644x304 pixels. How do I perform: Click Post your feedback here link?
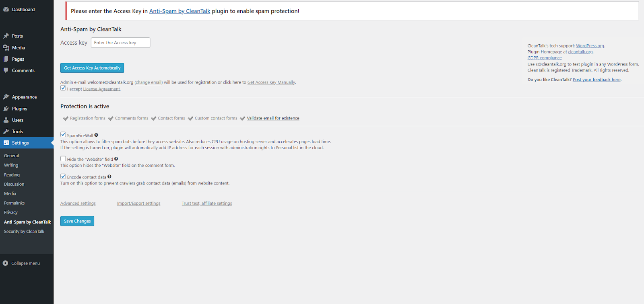click(x=597, y=80)
